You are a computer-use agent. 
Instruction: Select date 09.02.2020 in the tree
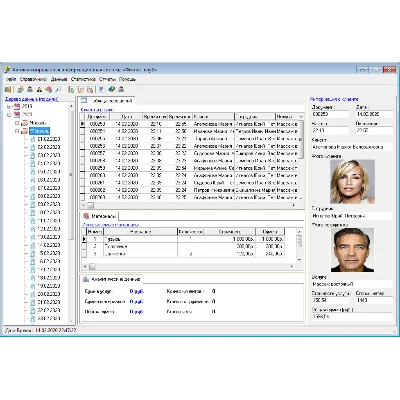[x=49, y=204]
